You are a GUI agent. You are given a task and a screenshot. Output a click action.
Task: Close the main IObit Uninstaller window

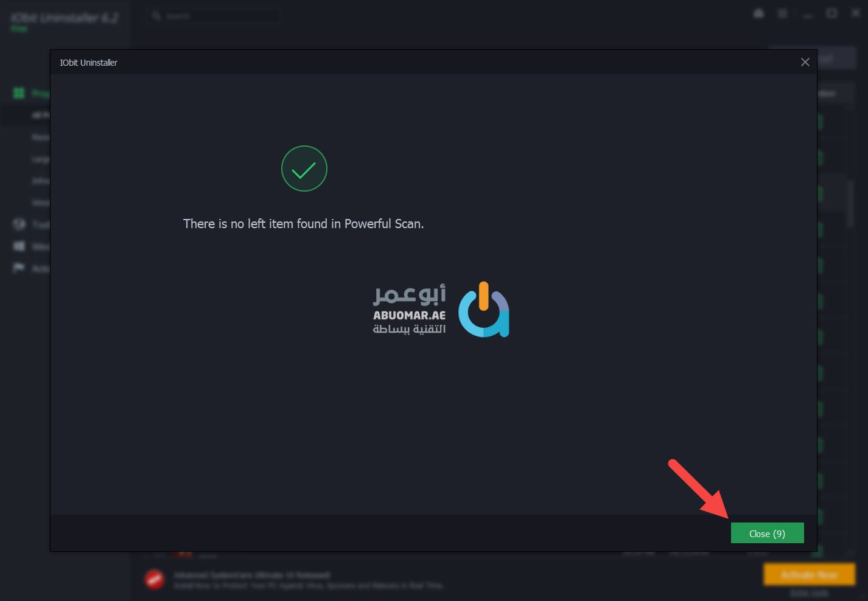[855, 13]
